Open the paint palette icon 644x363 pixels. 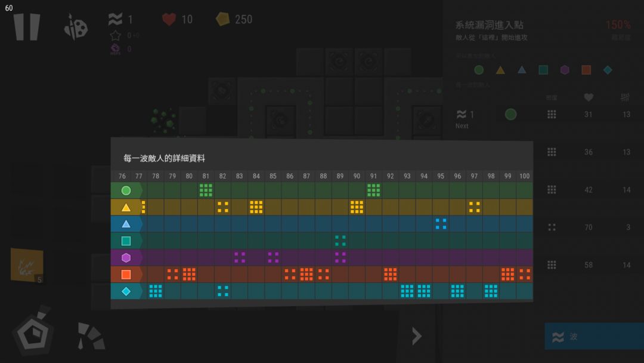click(x=76, y=27)
